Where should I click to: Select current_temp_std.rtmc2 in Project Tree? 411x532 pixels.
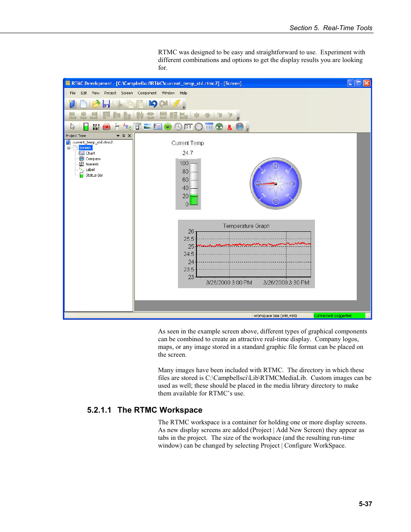tap(93, 142)
